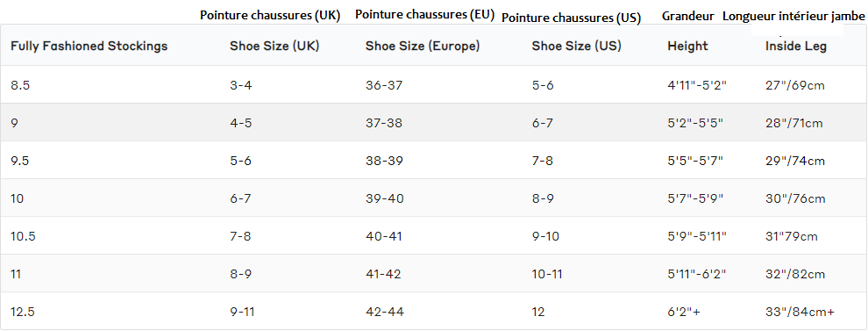Select the 39-40 Europe shoe size cell
The height and width of the screenshot is (331, 868).
[x=385, y=198]
